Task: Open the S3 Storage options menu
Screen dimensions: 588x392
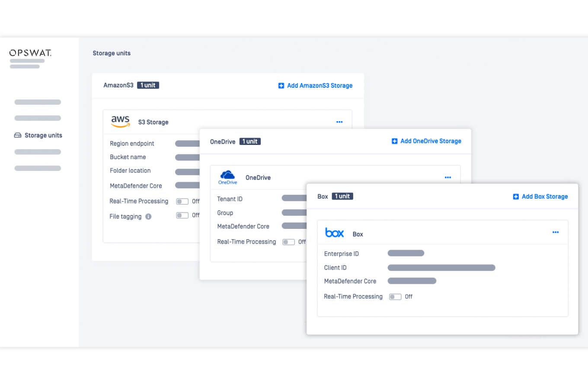Action: tap(339, 122)
